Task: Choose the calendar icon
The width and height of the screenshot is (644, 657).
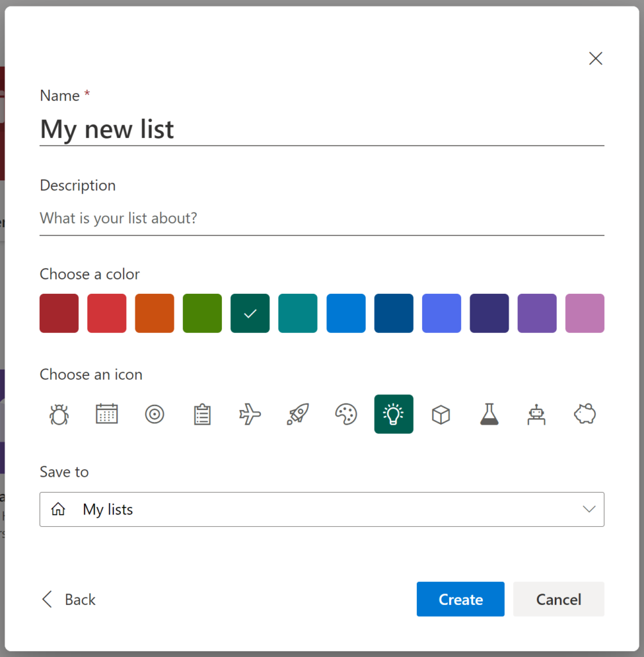Action: click(106, 414)
